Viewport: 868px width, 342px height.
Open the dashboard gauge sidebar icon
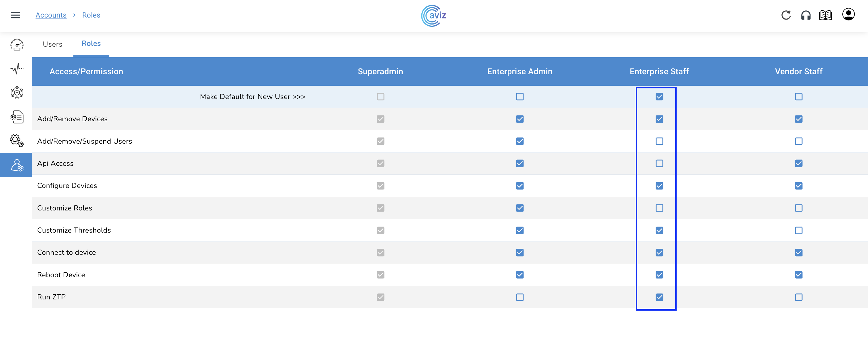click(16, 44)
